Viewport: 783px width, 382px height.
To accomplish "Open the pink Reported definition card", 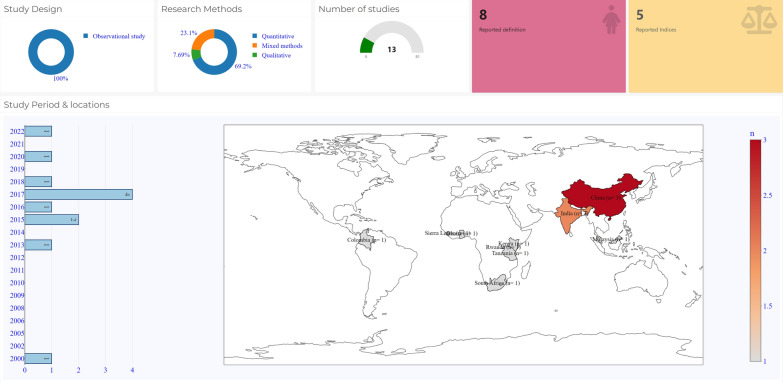I will pyautogui.click(x=549, y=46).
